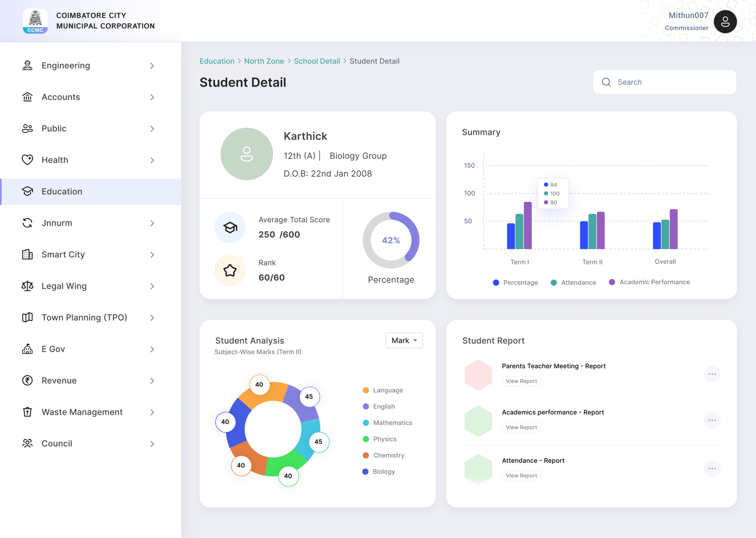
Task: Expand the Public menu chevron
Action: [152, 129]
